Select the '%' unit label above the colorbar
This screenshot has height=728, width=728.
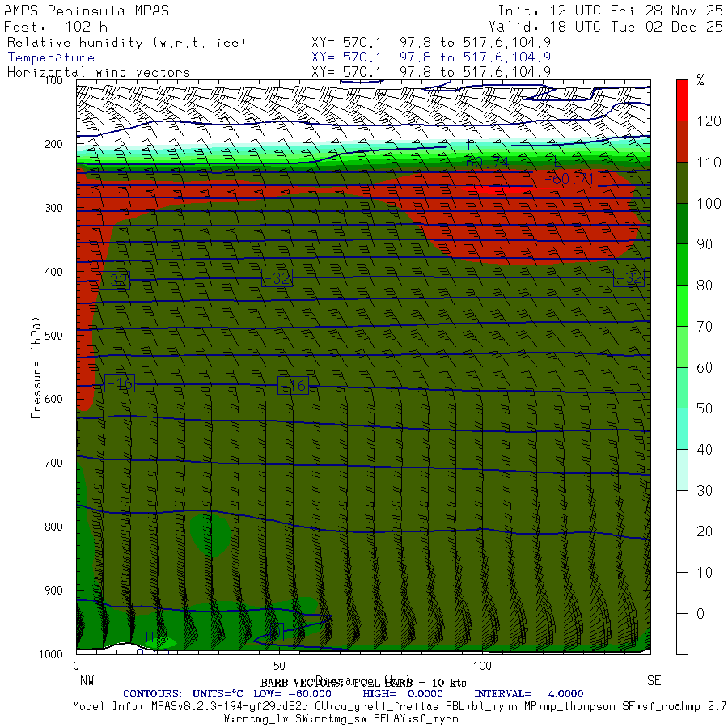700,80
